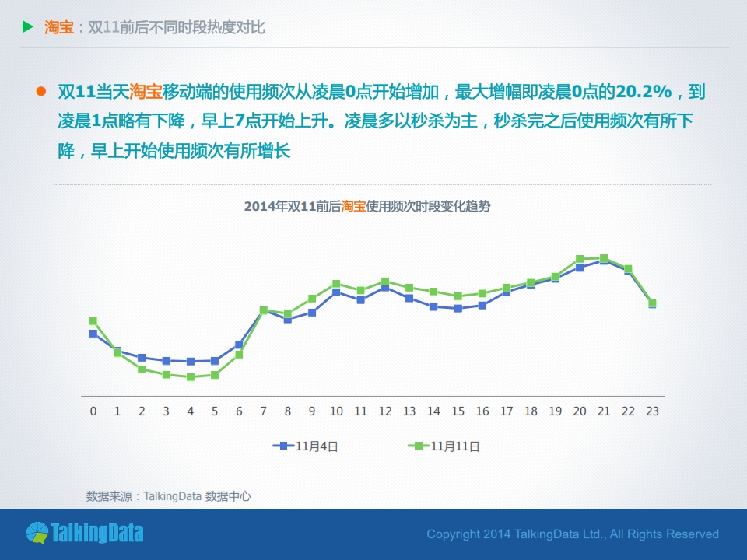Select the blue data point at hour 10
The width and height of the screenshot is (747, 560).
[336, 292]
